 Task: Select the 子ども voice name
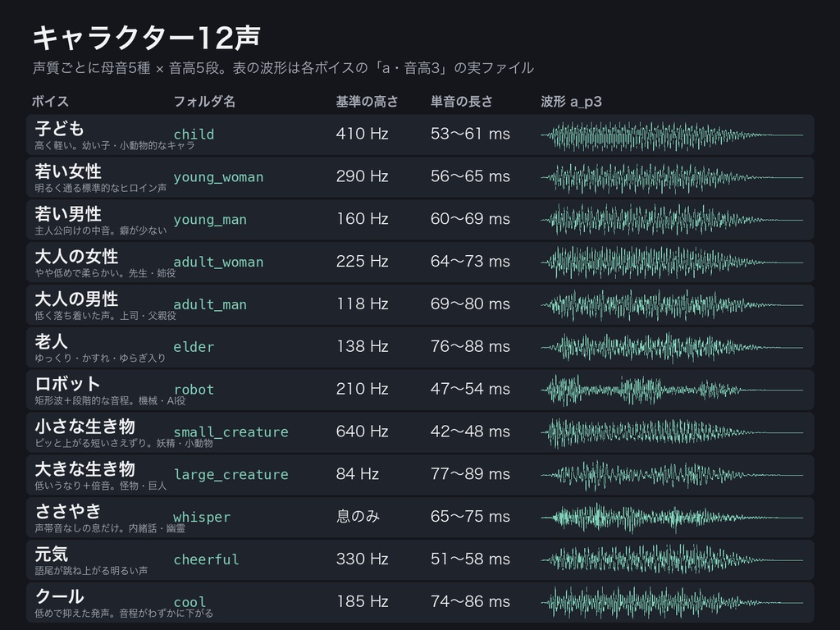pos(59,129)
